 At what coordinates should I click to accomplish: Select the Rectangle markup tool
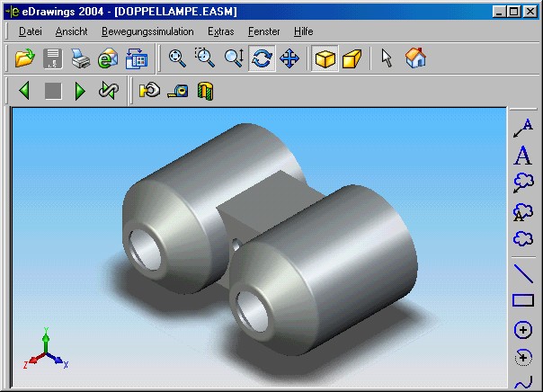tap(523, 300)
